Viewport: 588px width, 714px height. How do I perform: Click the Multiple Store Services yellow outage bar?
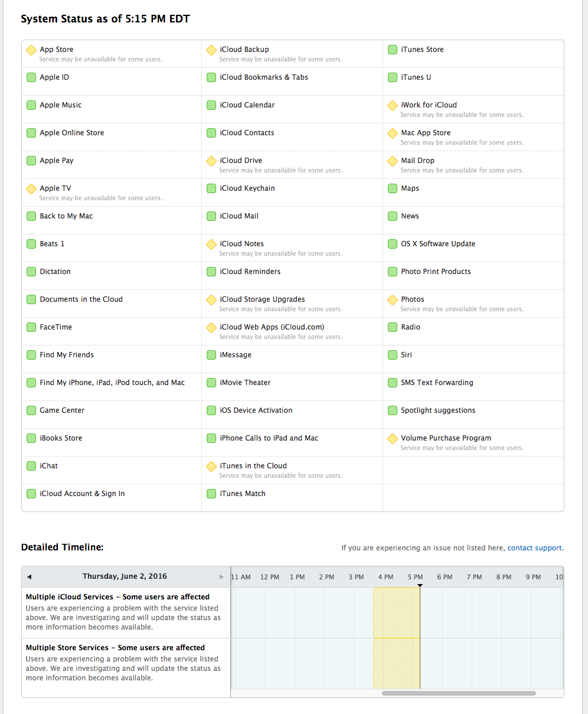click(396, 663)
